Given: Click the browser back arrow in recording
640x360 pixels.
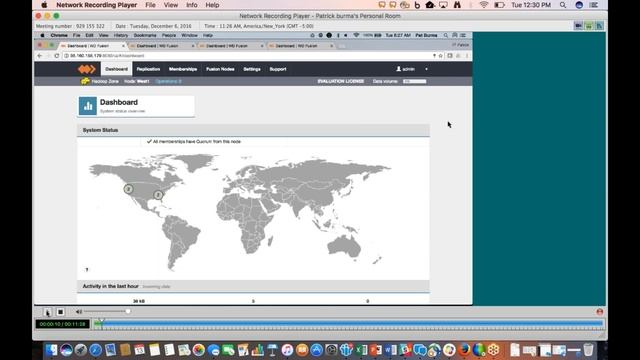Looking at the screenshot, I should point(40,56).
